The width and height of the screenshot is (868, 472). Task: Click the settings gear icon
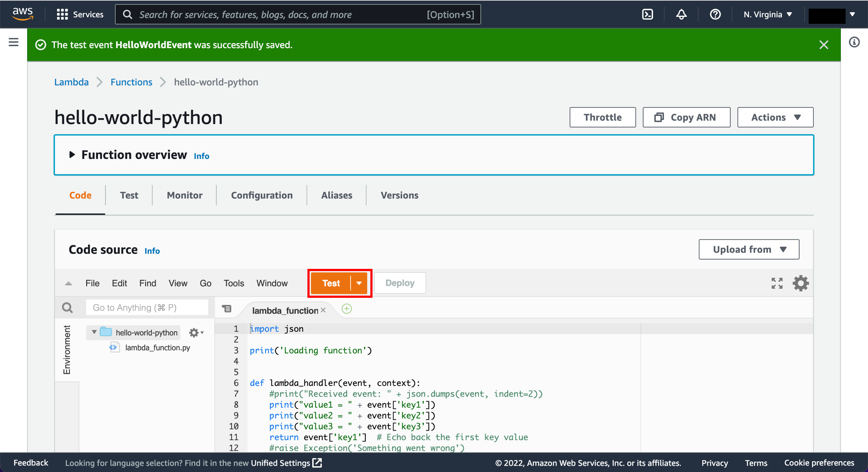pos(801,283)
